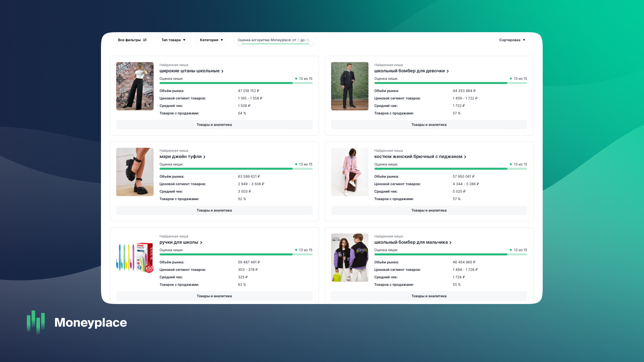Grab the right handle of Moneyplace score slider
The image size is (644, 362).
click(x=311, y=44)
